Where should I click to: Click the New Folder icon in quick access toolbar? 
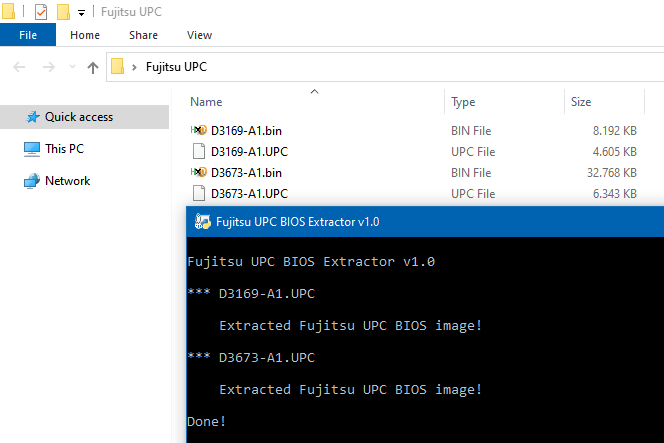click(x=63, y=12)
